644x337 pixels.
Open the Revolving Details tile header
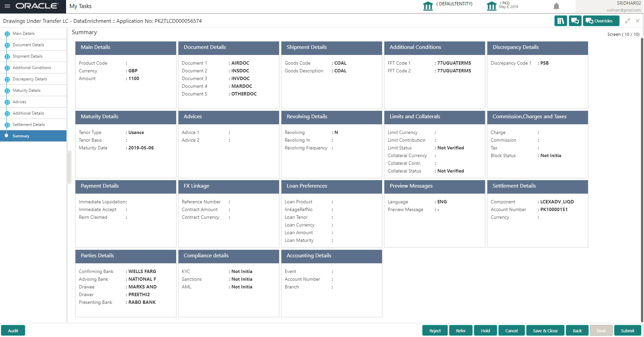(332, 117)
